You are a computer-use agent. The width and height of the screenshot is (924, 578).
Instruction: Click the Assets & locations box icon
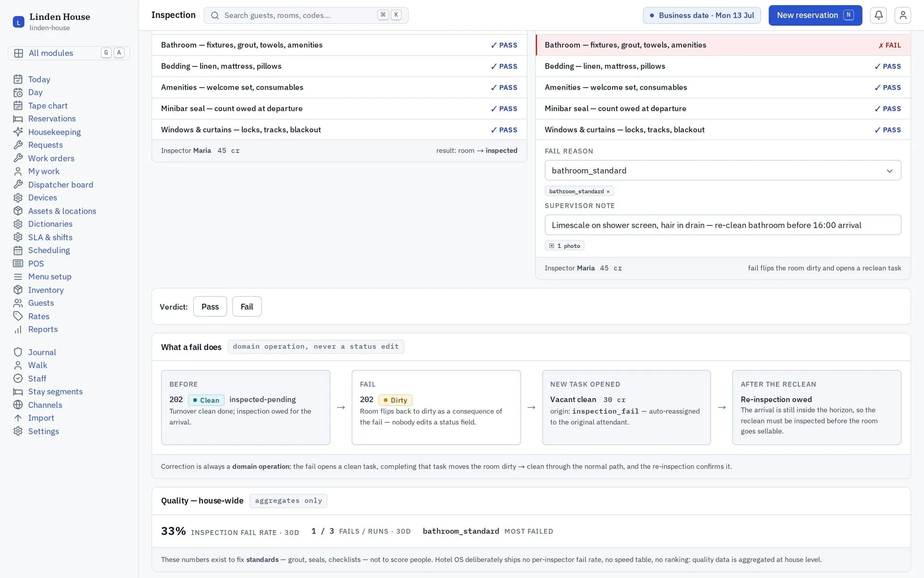[18, 211]
